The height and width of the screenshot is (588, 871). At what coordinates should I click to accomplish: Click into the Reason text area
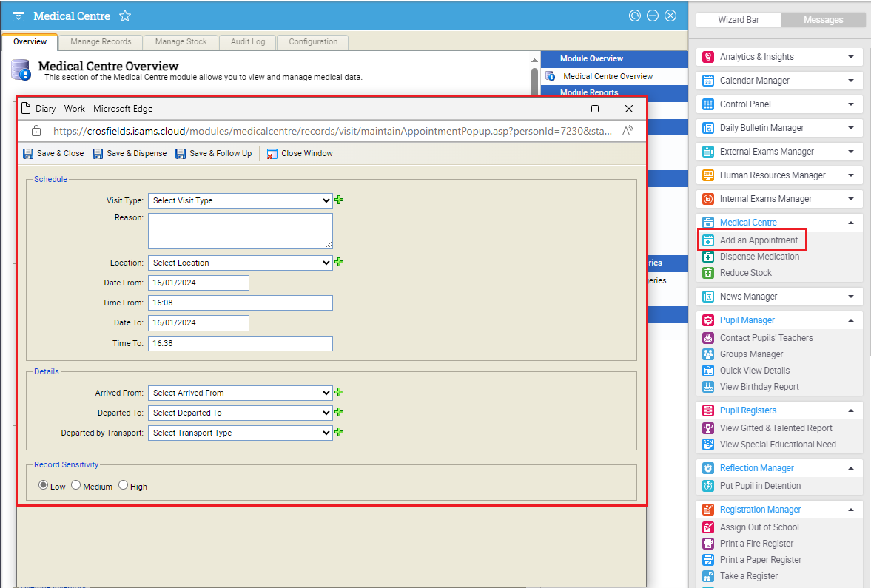click(240, 230)
